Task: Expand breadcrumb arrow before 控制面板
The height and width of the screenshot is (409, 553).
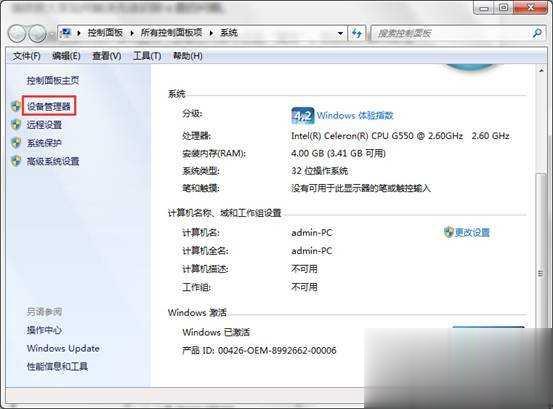Action: pos(79,33)
